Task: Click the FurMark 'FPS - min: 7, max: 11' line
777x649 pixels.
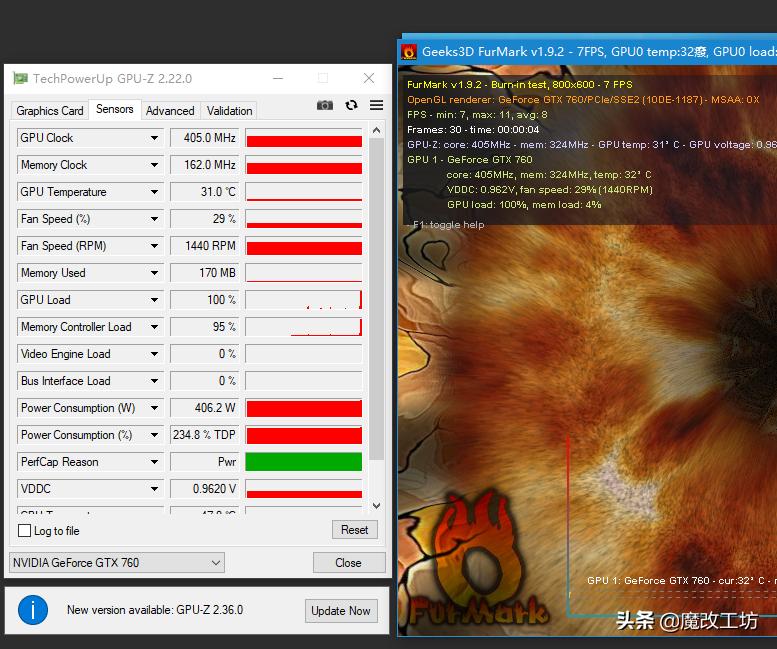Action: 477,114
